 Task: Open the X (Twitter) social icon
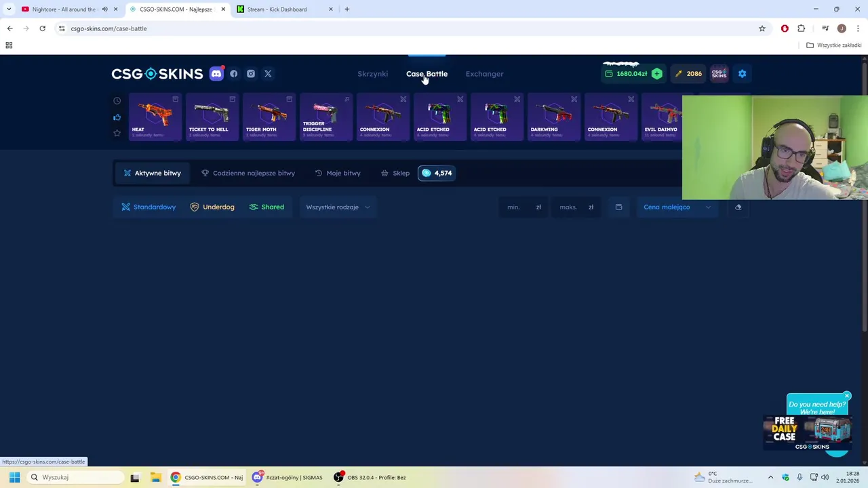[268, 74]
